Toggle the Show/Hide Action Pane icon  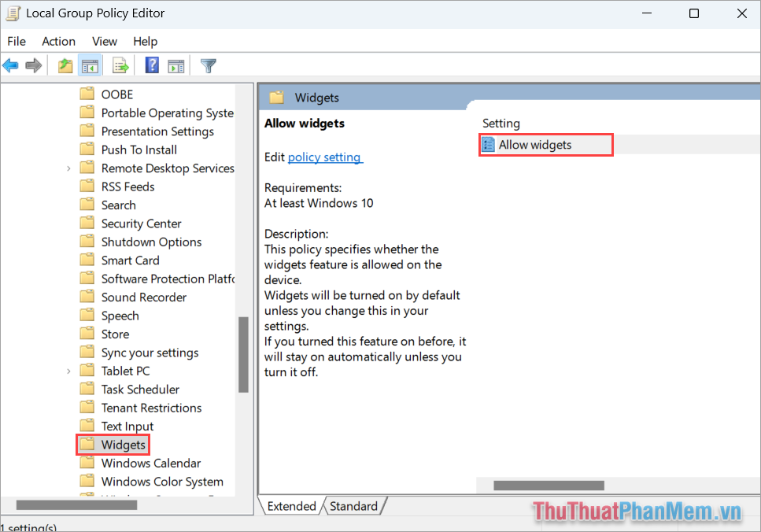point(176,65)
